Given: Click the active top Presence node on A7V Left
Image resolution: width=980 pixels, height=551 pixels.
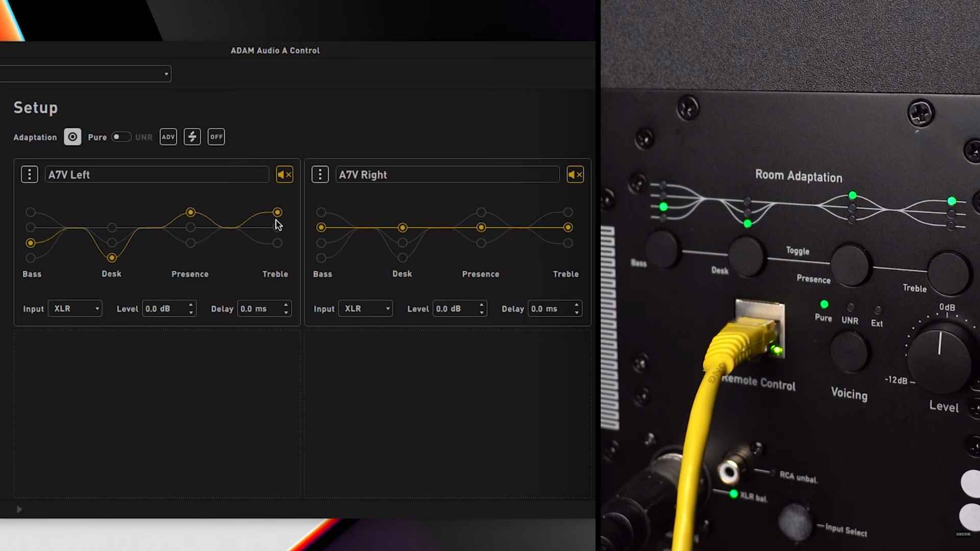Looking at the screenshot, I should click(x=190, y=212).
